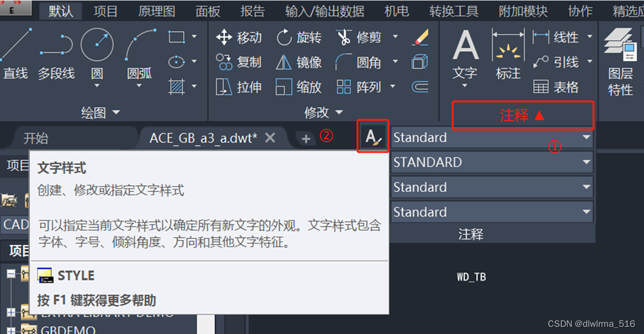Image resolution: width=644 pixels, height=334 pixels.
Task: Select the Arc (圆弧) tool icon
Action: pos(140,44)
